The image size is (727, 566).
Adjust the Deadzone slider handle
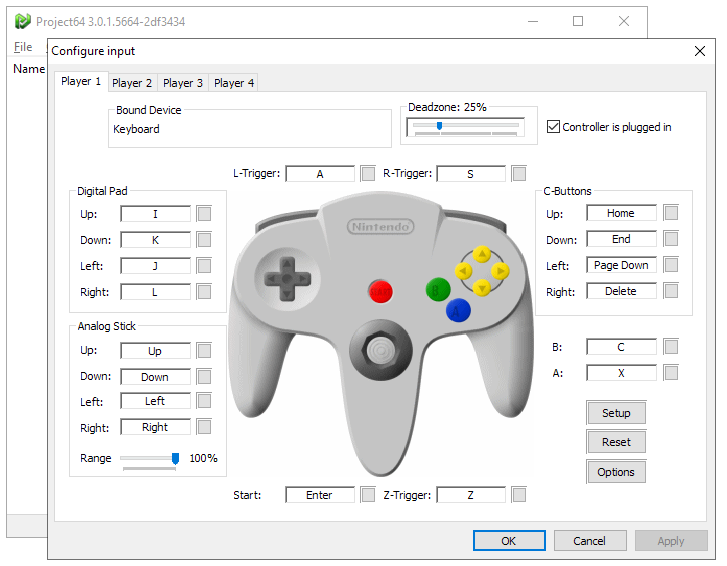coord(439,126)
